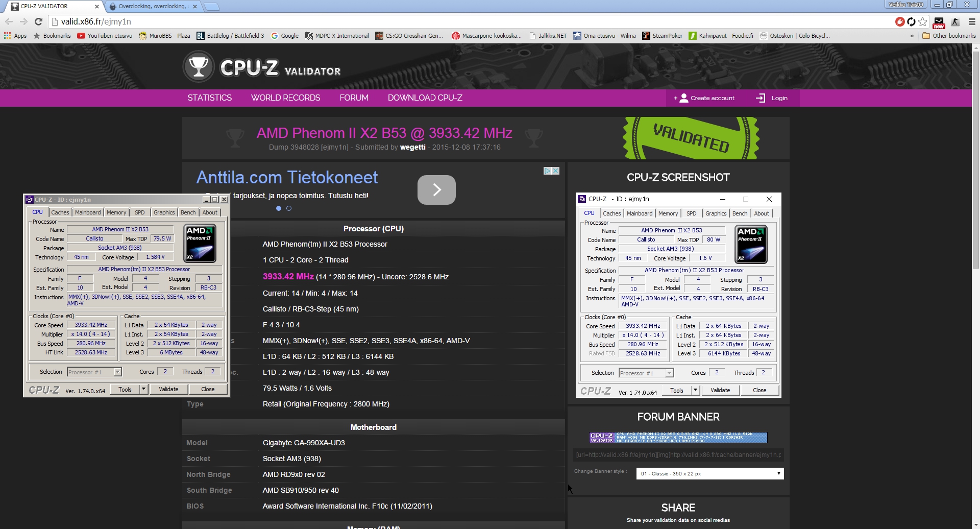Select the second ad carousel dot

tap(289, 208)
